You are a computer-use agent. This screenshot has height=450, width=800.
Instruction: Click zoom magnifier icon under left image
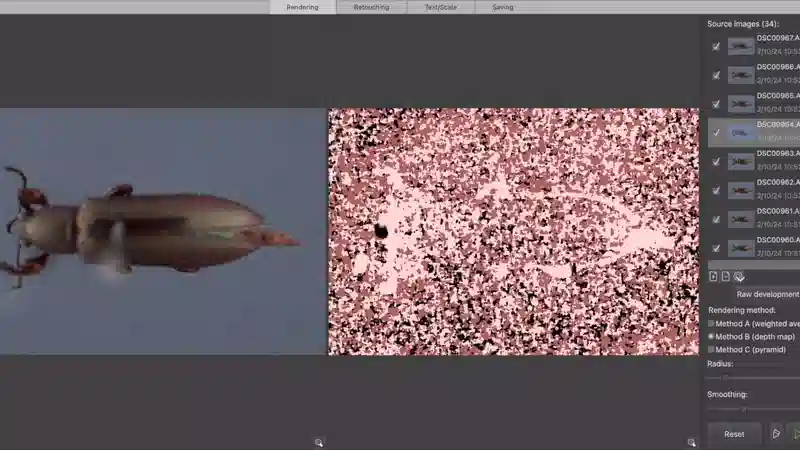(x=318, y=442)
